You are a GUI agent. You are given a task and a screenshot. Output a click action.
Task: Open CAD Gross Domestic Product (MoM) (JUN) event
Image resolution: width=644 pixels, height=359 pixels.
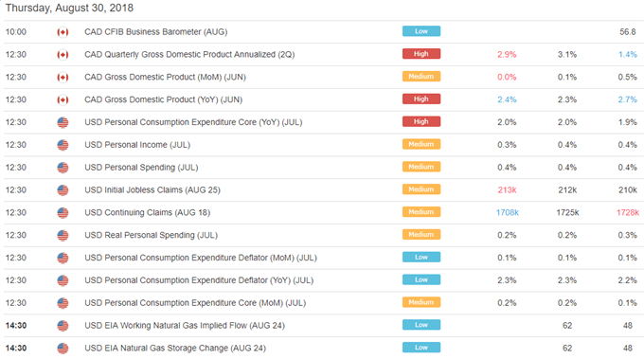click(x=165, y=78)
